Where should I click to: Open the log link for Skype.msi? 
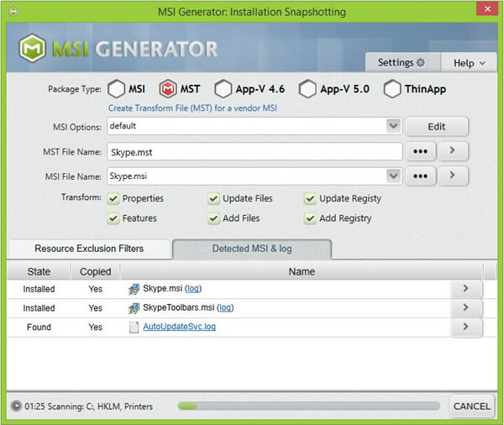(193, 289)
